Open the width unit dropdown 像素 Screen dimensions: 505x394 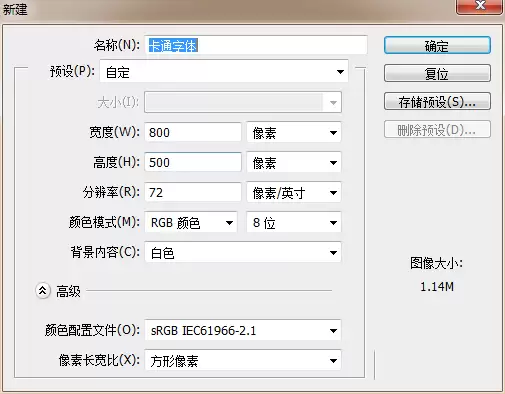[294, 132]
